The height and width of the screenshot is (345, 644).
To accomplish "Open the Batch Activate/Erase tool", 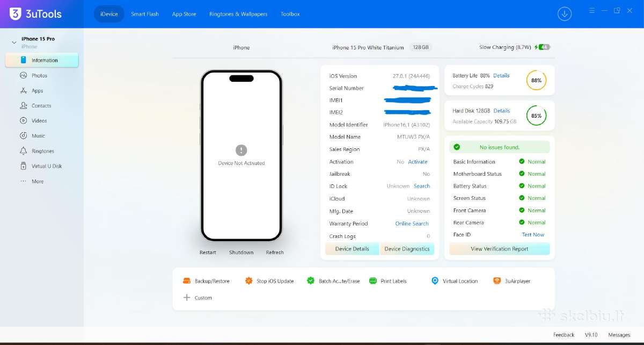I will pos(333,281).
